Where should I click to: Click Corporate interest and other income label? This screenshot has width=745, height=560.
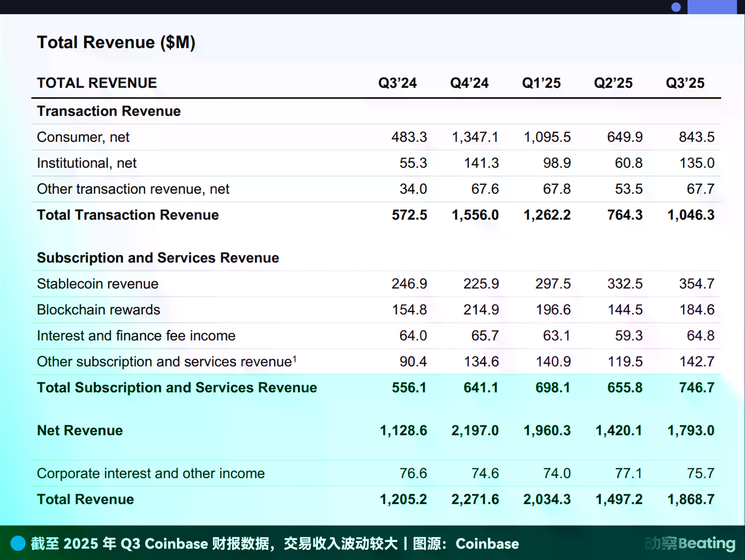pyautogui.click(x=151, y=474)
